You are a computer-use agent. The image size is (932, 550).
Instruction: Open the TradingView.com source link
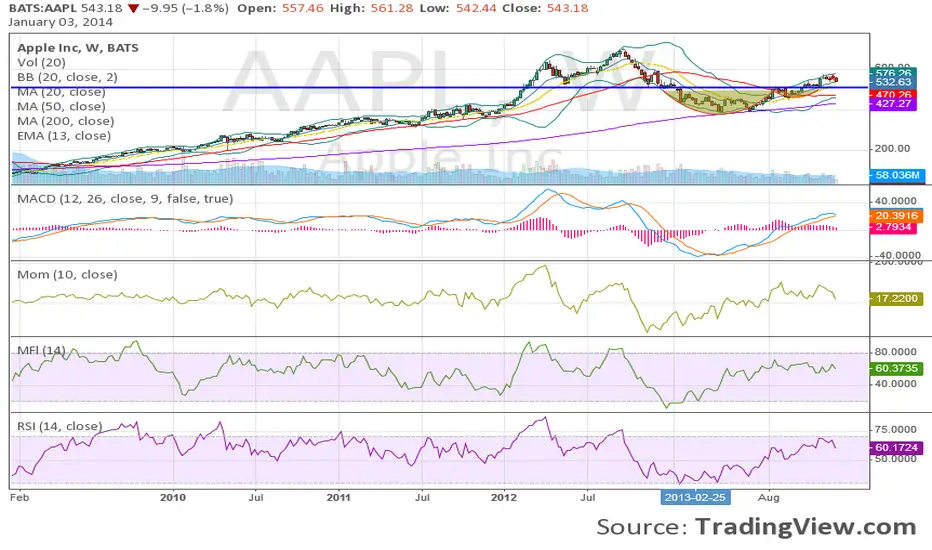pos(805,527)
